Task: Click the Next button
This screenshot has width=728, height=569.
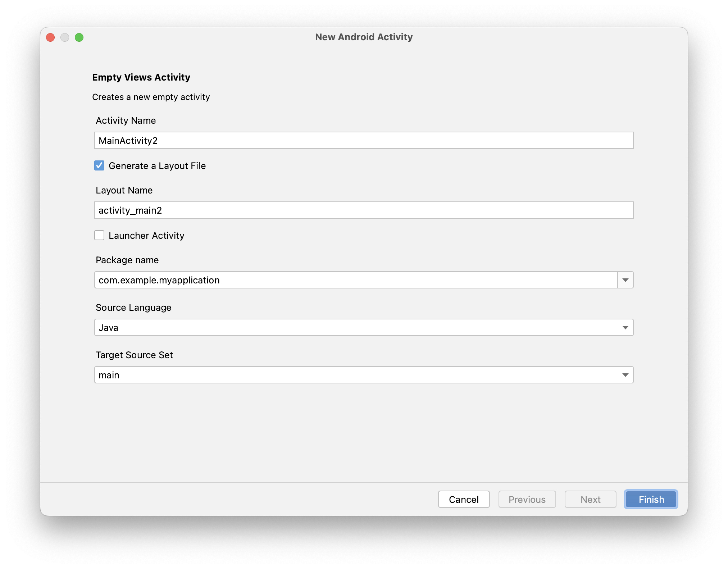Action: click(590, 499)
